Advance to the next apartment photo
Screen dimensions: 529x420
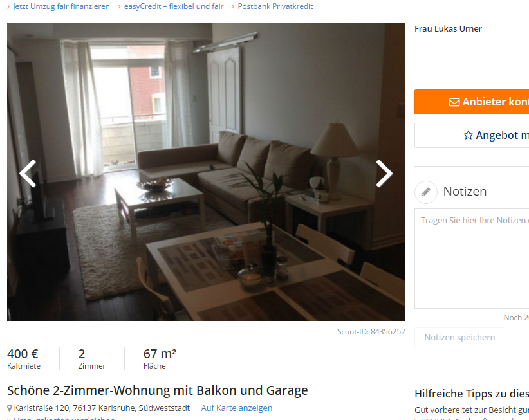pyautogui.click(x=384, y=173)
